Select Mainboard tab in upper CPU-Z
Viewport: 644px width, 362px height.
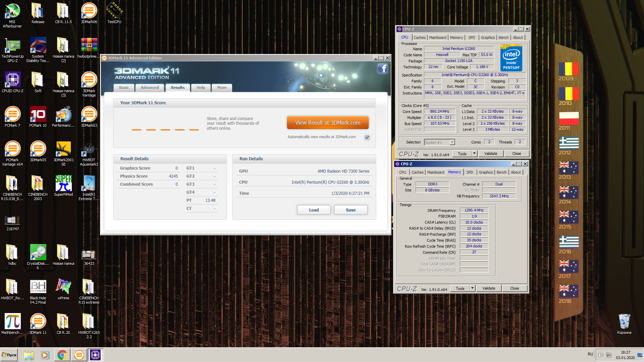[x=437, y=38]
